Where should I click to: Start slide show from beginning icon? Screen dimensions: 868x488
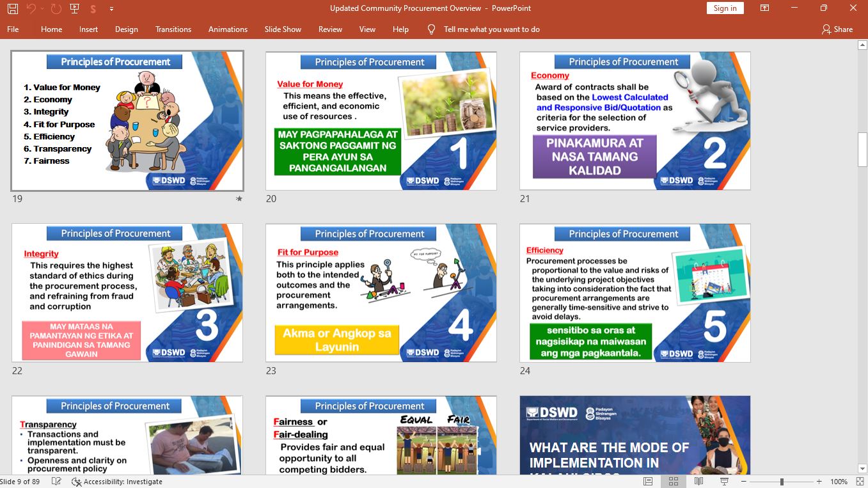point(74,8)
